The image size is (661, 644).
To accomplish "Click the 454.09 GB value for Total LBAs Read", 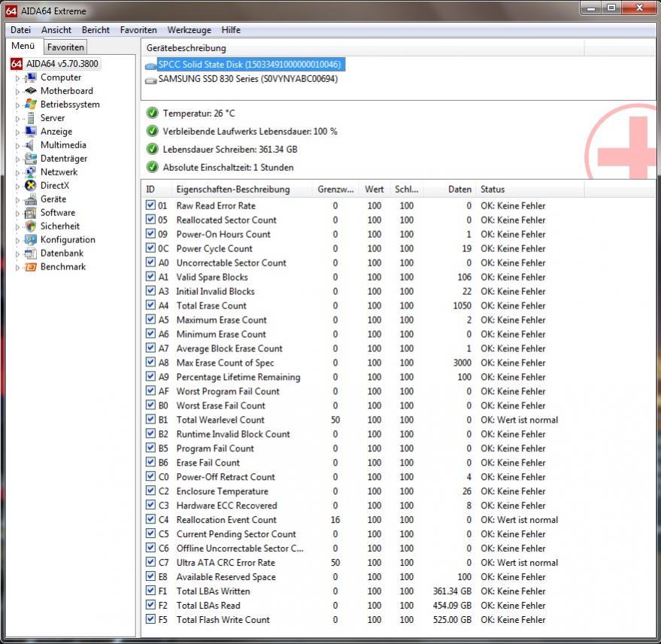I will pyautogui.click(x=452, y=606).
